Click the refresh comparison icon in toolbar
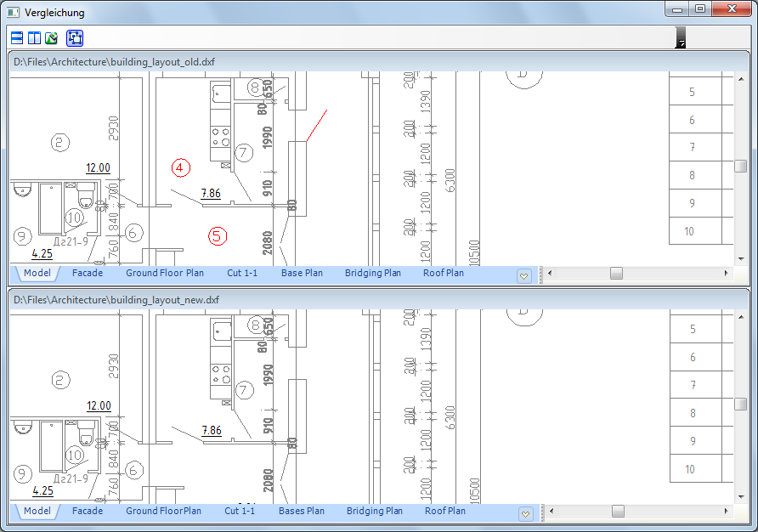Viewport: 758px width, 532px height. coord(51,38)
